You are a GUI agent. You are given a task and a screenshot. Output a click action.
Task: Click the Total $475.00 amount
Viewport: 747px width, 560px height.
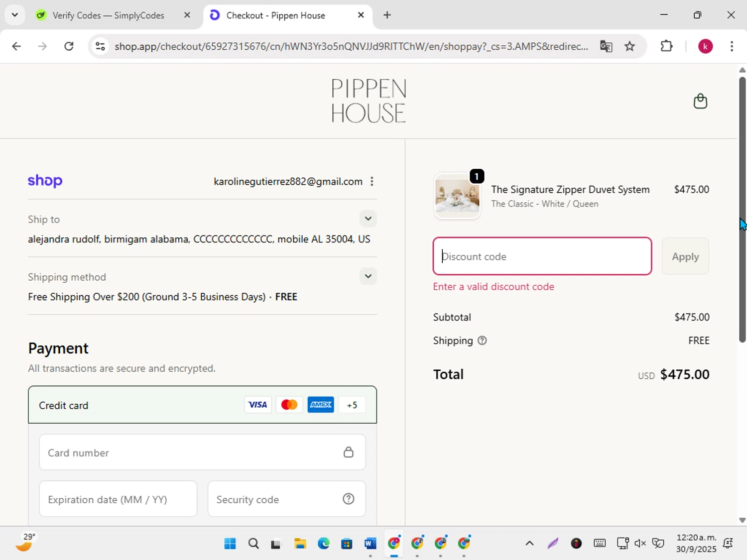point(685,374)
